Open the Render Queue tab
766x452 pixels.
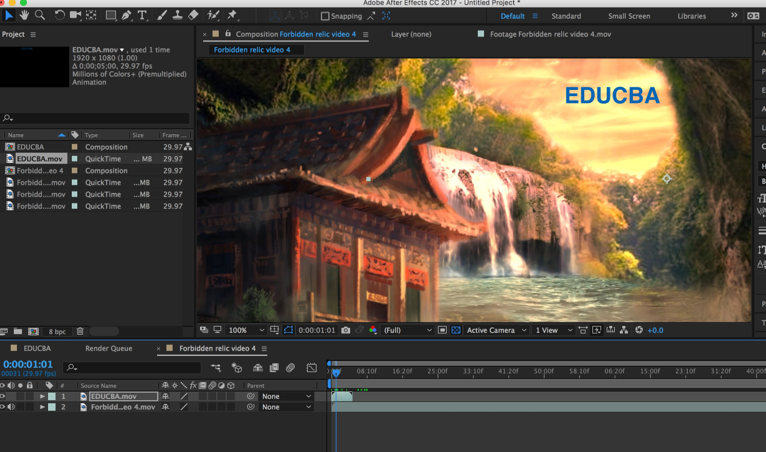(108, 348)
